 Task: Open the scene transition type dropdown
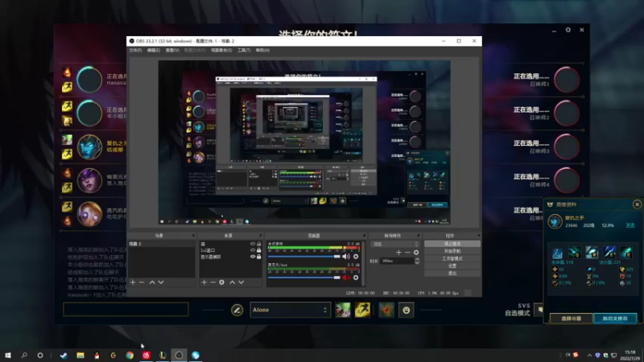pyautogui.click(x=395, y=244)
